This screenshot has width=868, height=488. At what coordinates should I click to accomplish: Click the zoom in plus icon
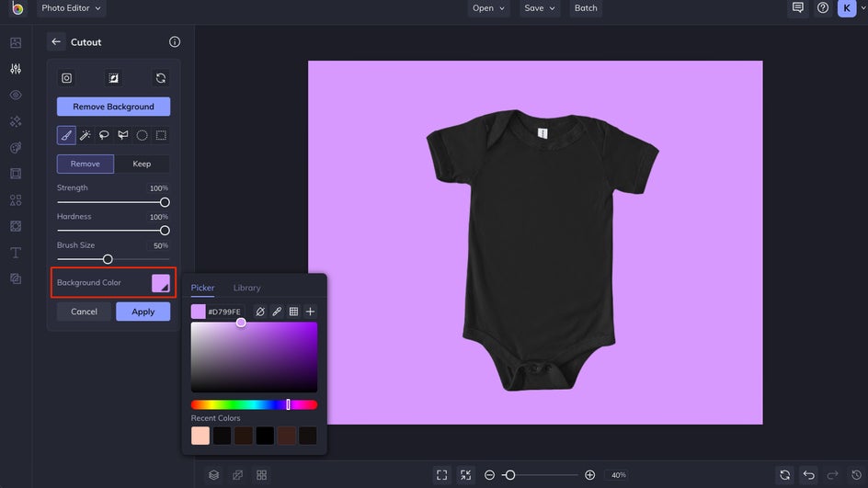[x=589, y=475]
